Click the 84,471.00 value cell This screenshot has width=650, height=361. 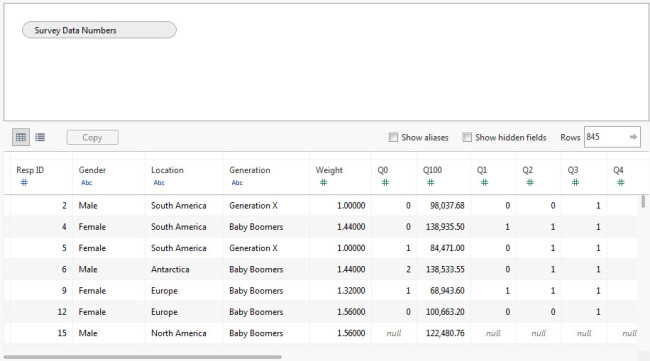pos(444,248)
